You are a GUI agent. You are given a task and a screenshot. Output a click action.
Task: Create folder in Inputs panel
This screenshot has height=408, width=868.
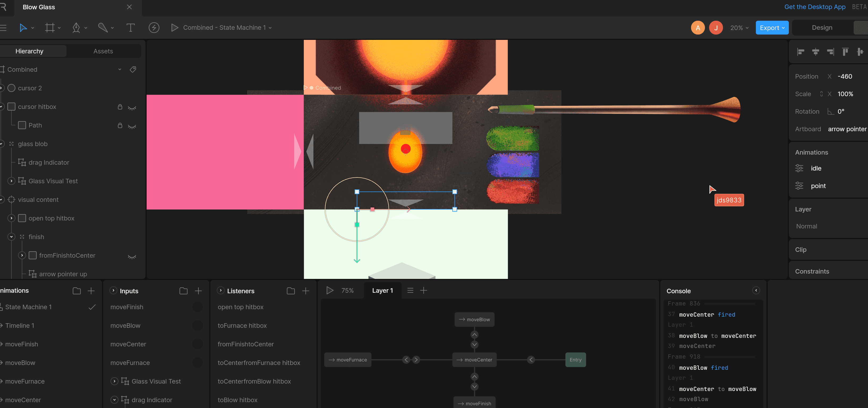click(x=183, y=291)
